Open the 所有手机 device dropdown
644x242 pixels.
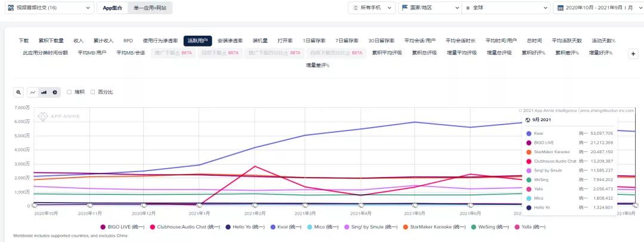tap(372, 8)
